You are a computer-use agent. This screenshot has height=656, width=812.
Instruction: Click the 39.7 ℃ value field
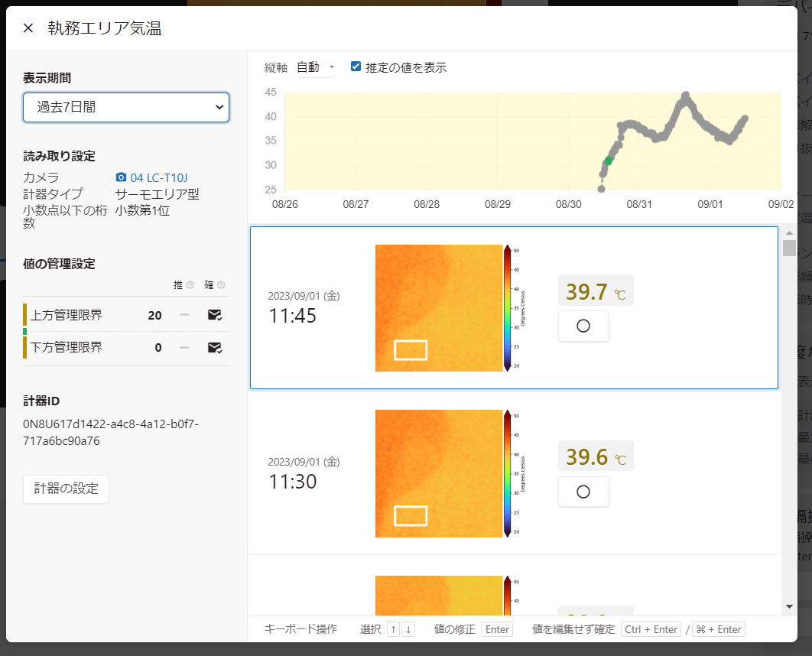(596, 291)
